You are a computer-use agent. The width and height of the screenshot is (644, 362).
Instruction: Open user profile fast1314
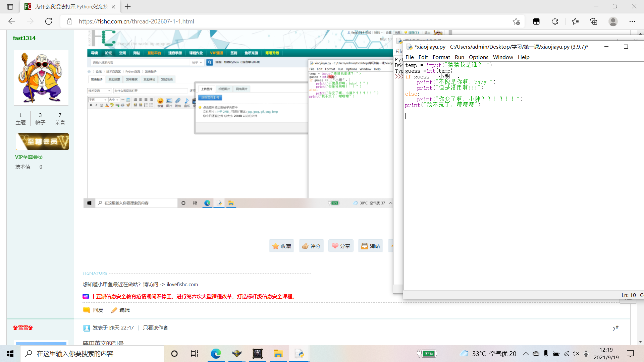pyautogui.click(x=24, y=38)
